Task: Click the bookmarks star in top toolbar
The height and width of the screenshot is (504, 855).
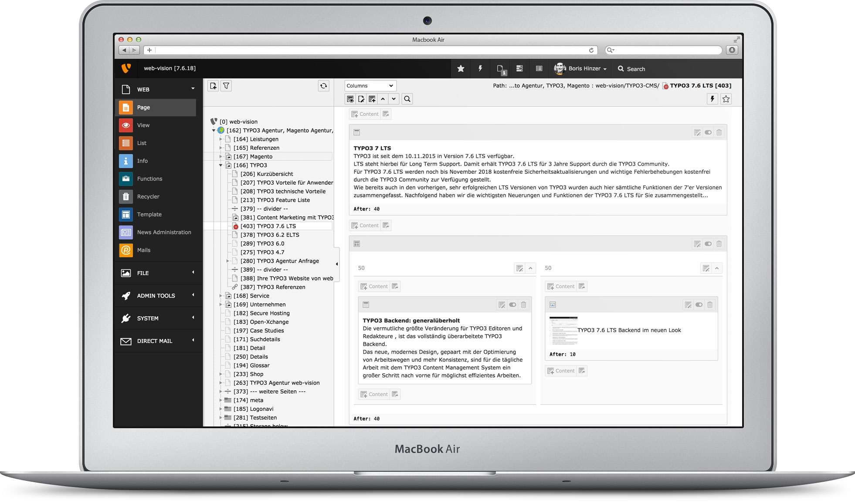Action: tap(461, 68)
